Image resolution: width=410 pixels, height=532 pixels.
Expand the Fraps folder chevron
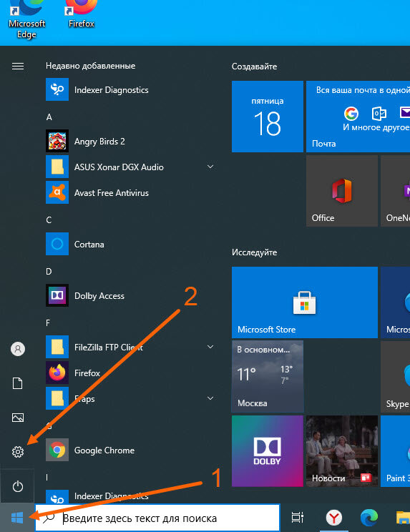(210, 398)
